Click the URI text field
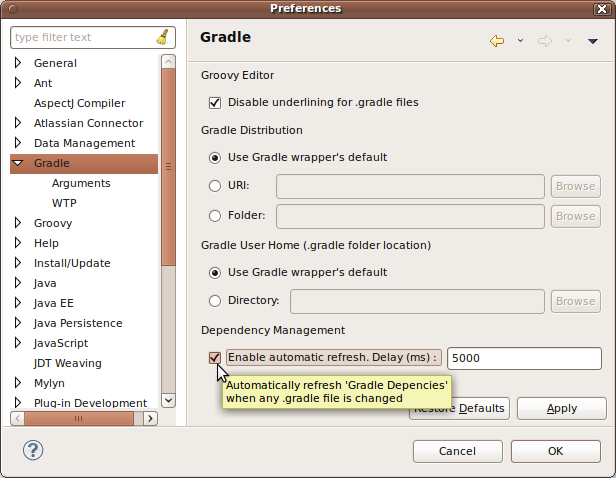The image size is (616, 478). pos(410,186)
